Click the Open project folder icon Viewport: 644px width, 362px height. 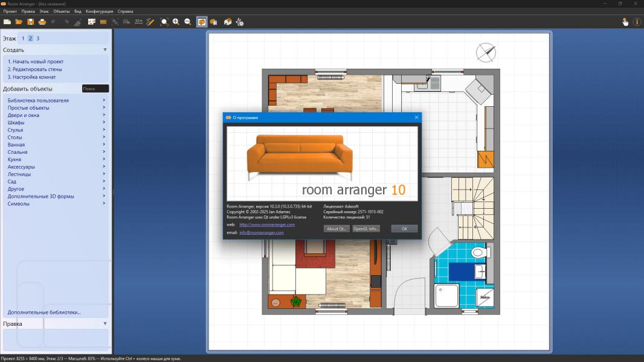(19, 22)
